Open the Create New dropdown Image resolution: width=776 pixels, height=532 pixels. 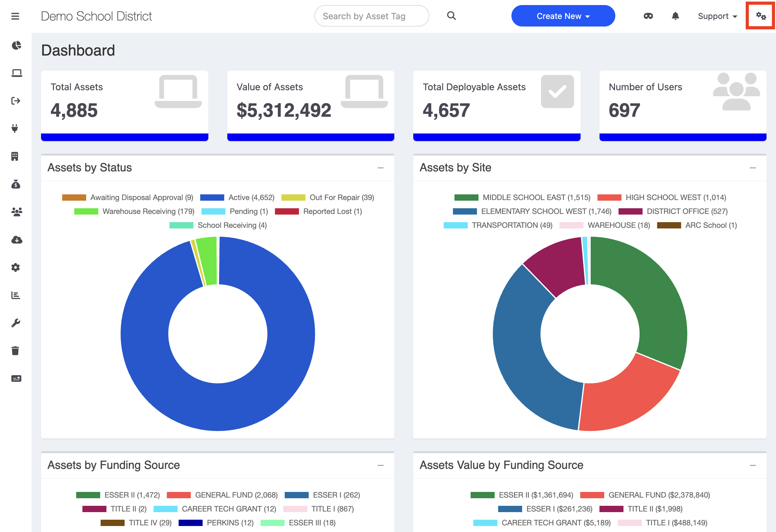[563, 16]
